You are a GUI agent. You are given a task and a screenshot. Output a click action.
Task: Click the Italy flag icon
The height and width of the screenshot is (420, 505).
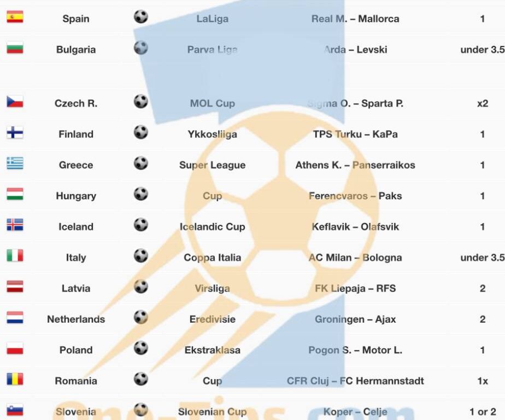15,255
